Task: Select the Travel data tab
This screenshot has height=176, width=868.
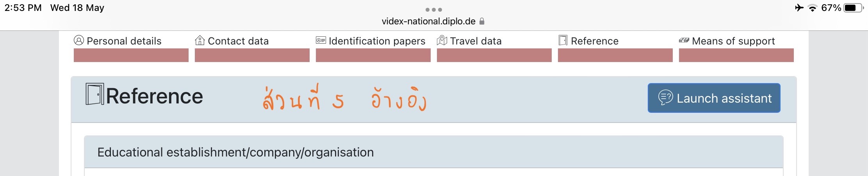Action: (x=476, y=41)
